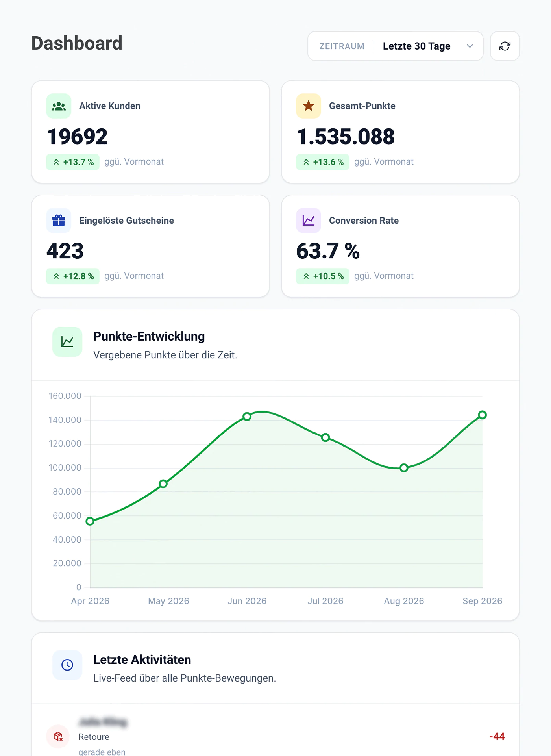Click the +13.7 % trend badge
This screenshot has height=756, width=551.
click(x=73, y=162)
